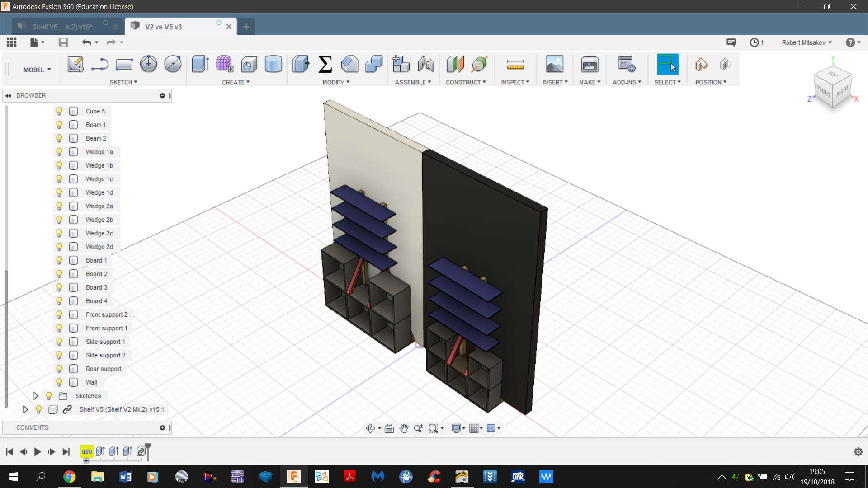Toggle visibility of Wedge 1a
The image size is (868, 488).
click(59, 152)
